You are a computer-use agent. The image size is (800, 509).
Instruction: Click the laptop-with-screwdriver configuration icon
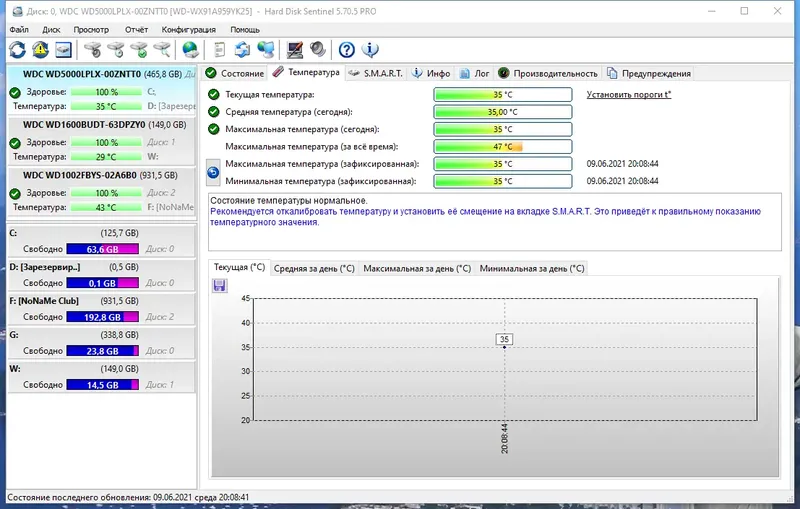[295, 49]
